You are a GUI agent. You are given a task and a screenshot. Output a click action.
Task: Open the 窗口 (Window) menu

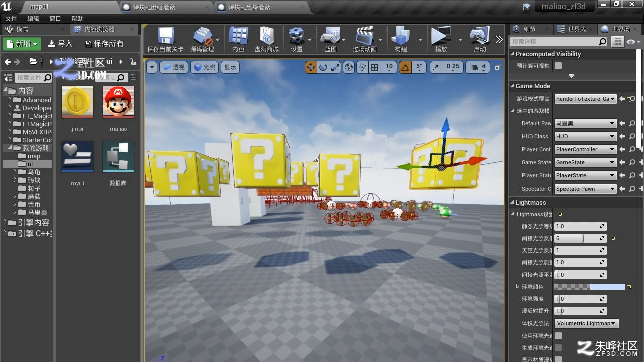pos(55,19)
